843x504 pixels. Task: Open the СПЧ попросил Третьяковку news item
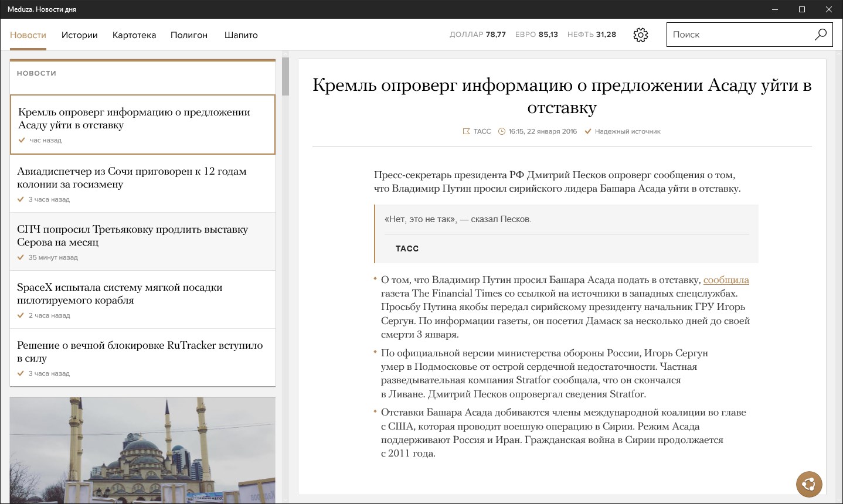click(x=142, y=241)
